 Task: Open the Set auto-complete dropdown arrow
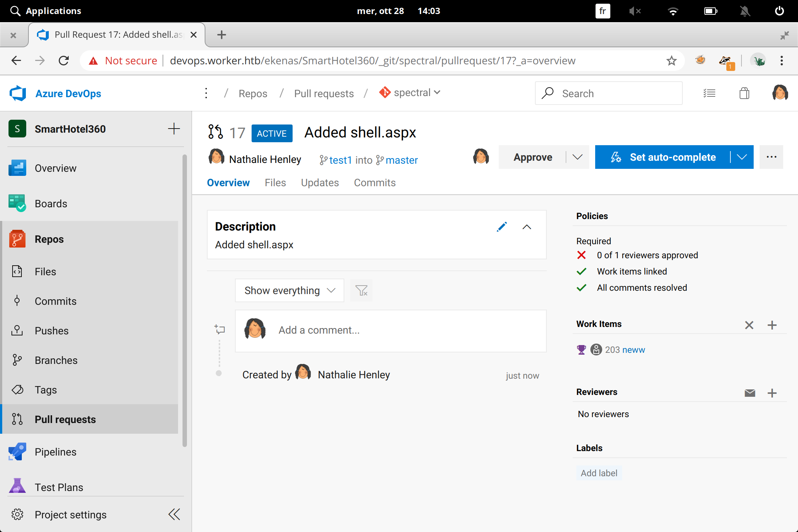[x=742, y=157]
